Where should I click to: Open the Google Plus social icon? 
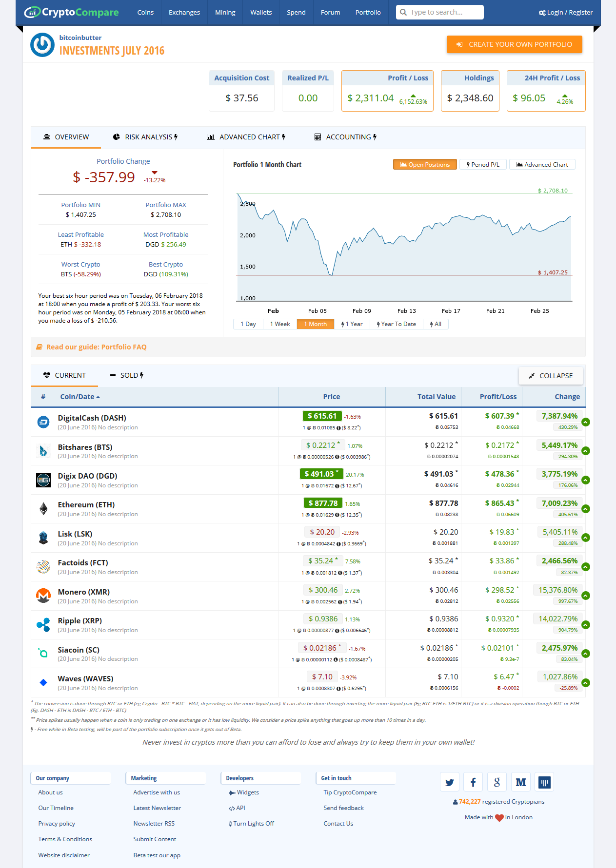tap(497, 782)
